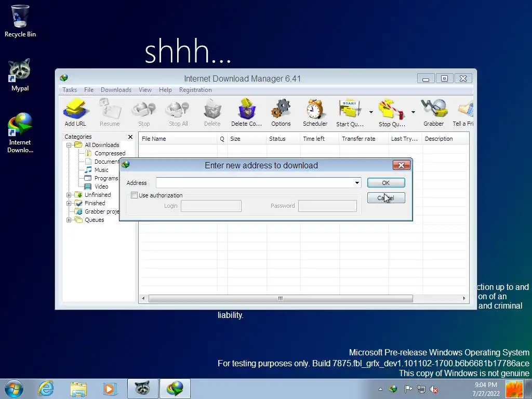Click the Stop All toolbar icon
The width and height of the screenshot is (532, 399).
(x=178, y=112)
